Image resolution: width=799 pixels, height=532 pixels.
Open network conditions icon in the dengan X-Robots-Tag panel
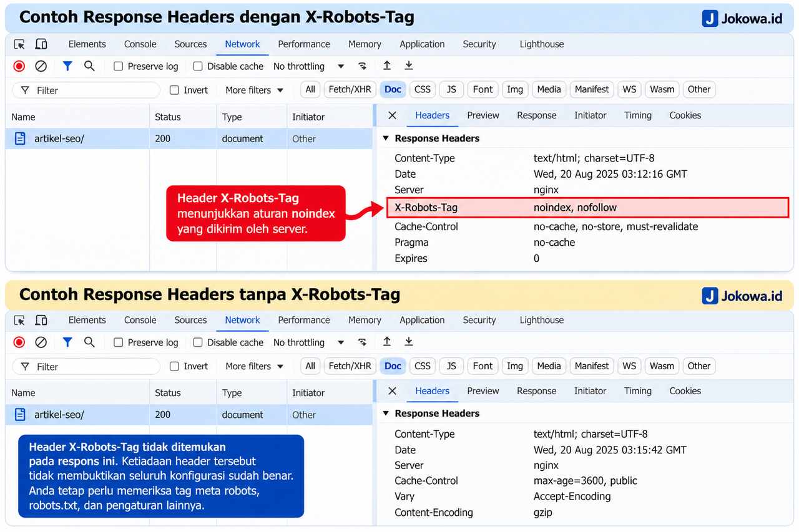point(363,66)
